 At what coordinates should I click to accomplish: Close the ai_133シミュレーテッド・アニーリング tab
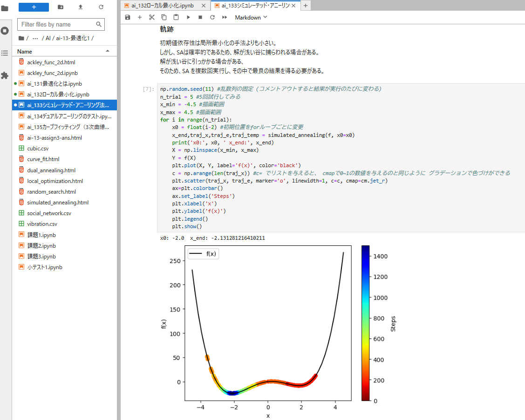[x=293, y=5]
